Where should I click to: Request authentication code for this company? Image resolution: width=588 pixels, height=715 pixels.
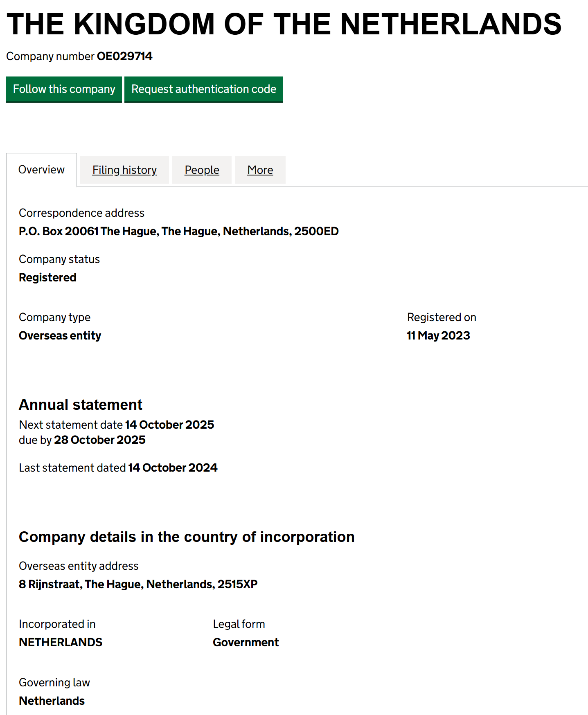pyautogui.click(x=204, y=89)
